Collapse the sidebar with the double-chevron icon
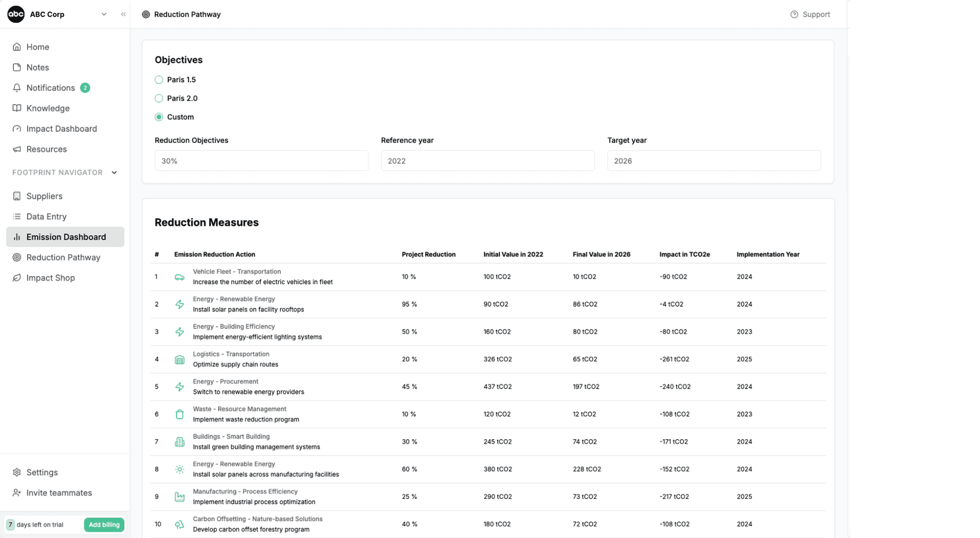Viewport: 980px width, 538px height. click(x=123, y=14)
